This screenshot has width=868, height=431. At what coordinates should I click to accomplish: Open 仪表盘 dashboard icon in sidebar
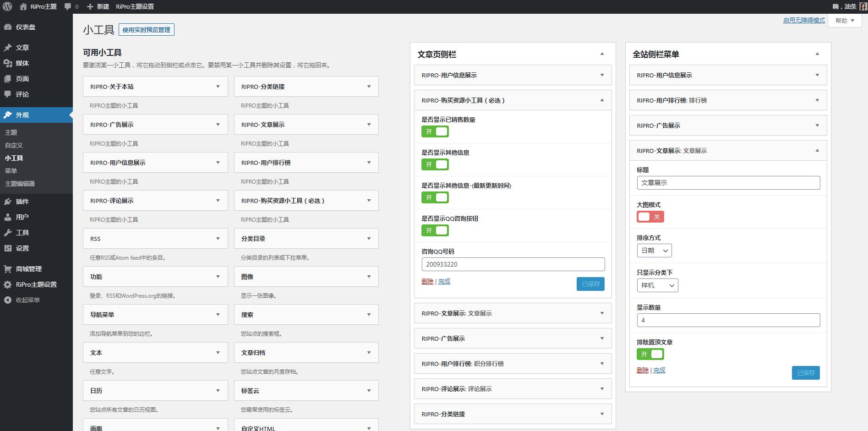coord(8,27)
